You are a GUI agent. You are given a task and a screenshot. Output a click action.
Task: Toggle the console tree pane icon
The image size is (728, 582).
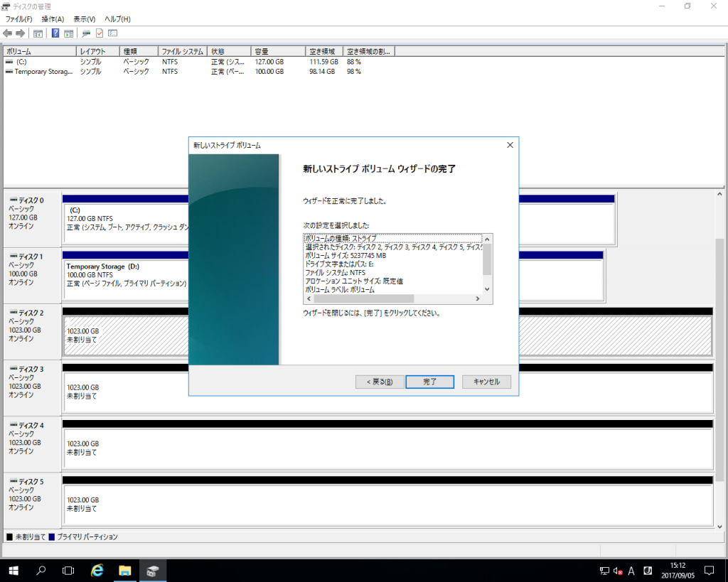pos(38,33)
